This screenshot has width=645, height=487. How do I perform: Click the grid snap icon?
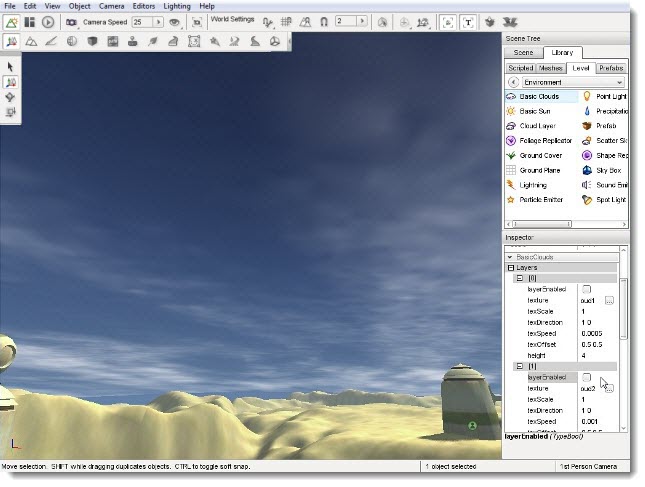tap(287, 22)
